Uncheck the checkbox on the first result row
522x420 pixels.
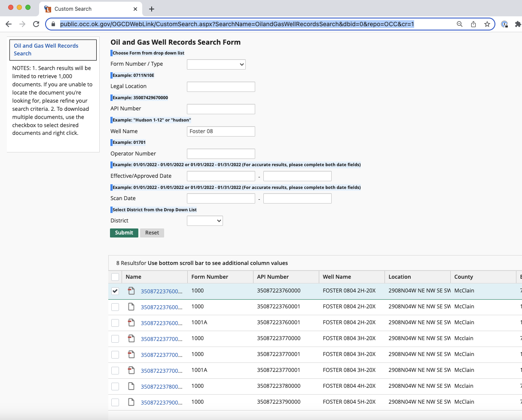(115, 291)
